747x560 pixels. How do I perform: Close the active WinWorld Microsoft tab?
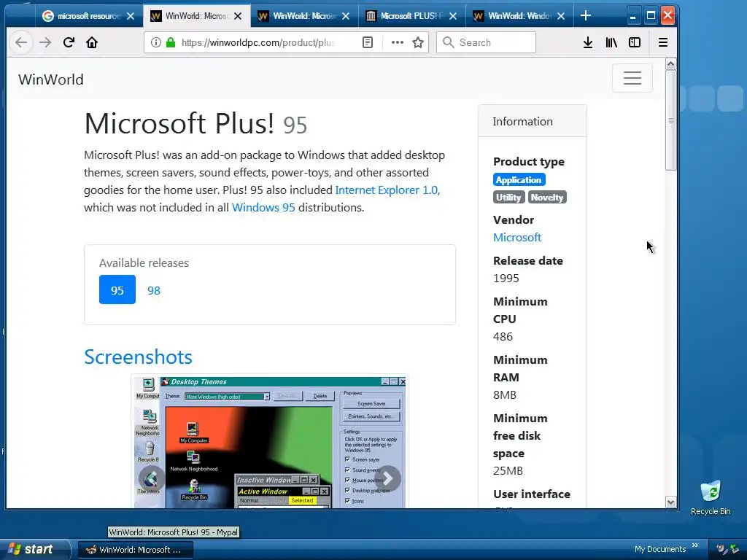[238, 16]
